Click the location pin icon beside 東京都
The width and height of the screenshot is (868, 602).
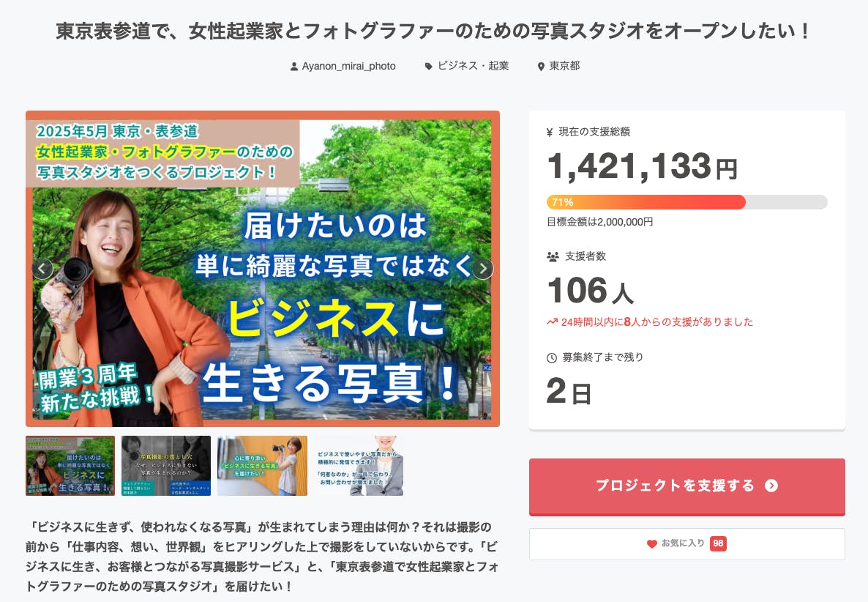[541, 67]
